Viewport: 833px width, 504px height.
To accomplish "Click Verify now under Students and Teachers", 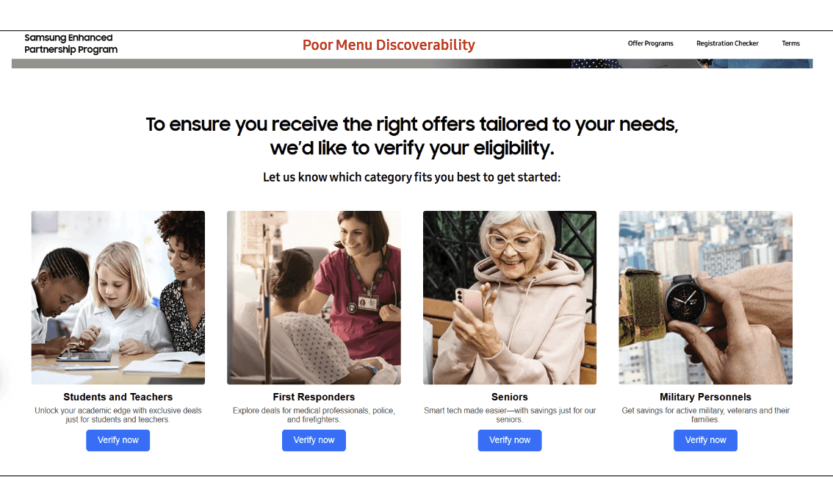I will [118, 440].
